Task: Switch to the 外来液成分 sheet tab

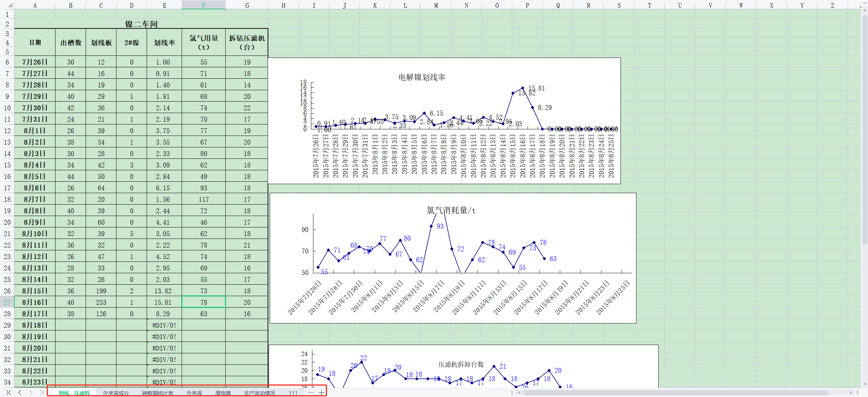Action: click(115, 392)
